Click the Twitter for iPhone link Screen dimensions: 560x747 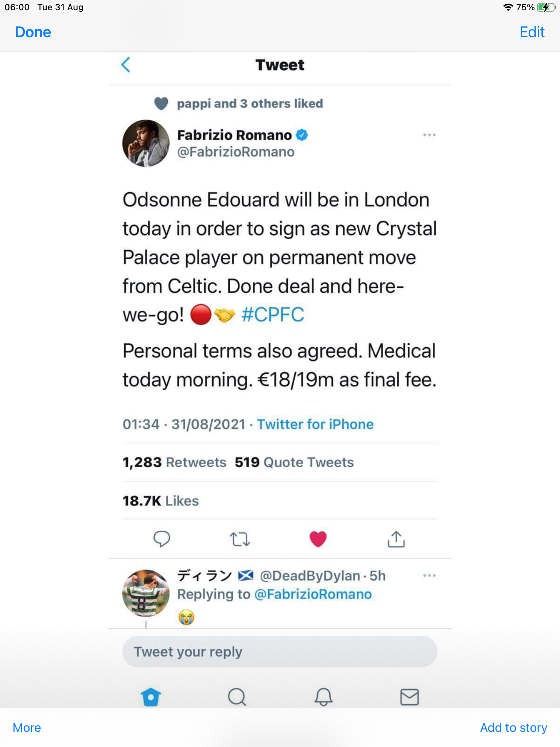pyautogui.click(x=315, y=424)
